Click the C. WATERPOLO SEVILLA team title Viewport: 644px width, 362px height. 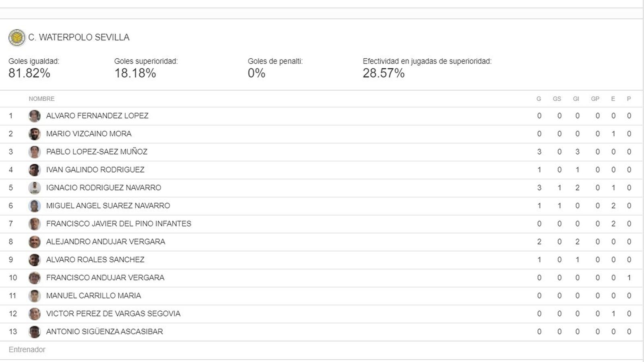coord(79,37)
